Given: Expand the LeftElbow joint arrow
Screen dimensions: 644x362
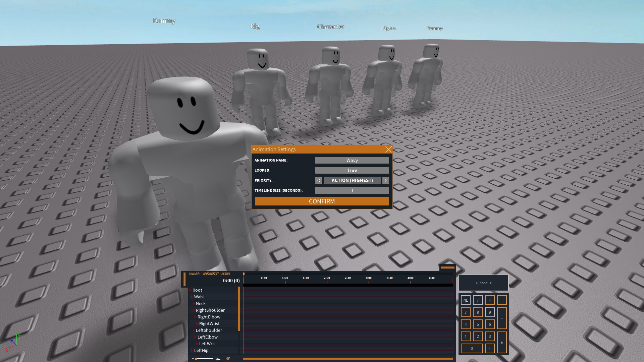Looking at the screenshot, I should 195,337.
